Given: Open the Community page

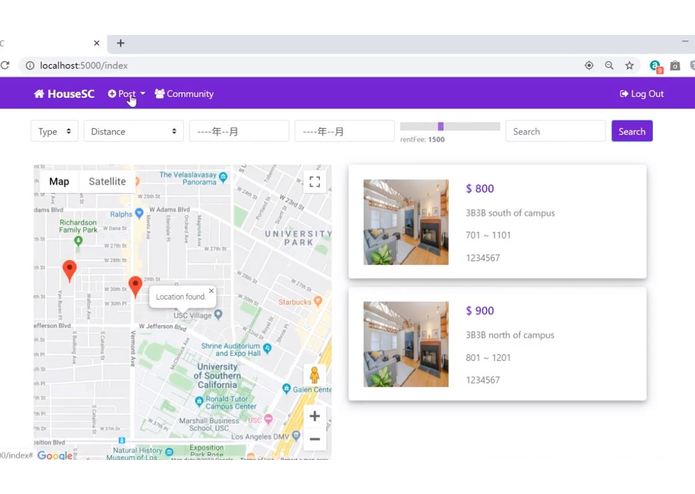Looking at the screenshot, I should 184,94.
